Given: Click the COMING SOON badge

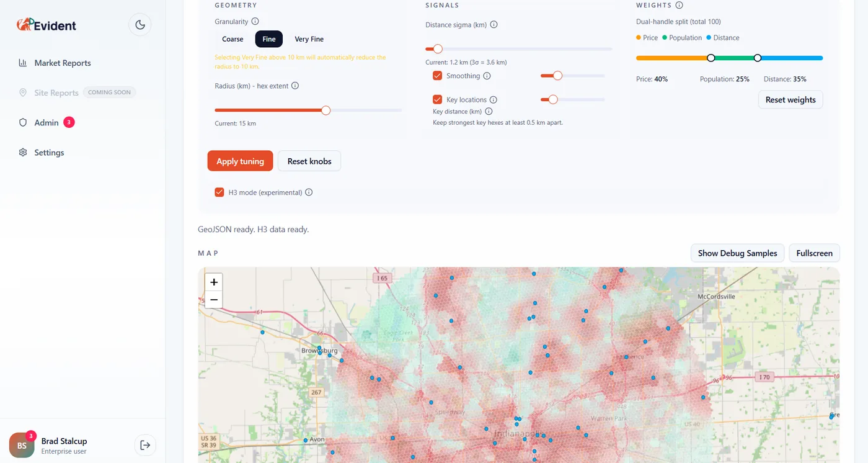Looking at the screenshot, I should (x=109, y=92).
